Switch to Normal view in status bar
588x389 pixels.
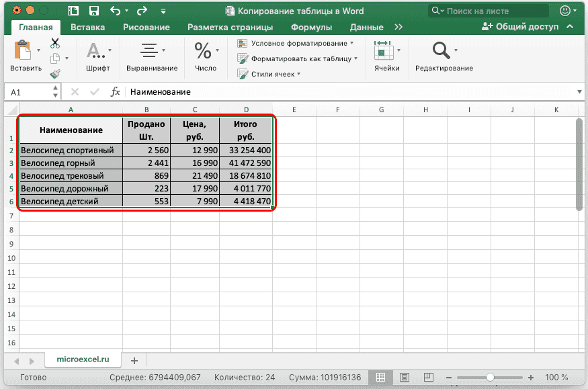pyautogui.click(x=380, y=378)
